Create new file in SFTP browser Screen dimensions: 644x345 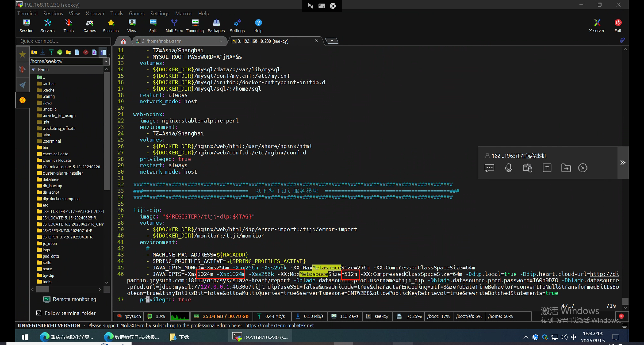point(77,52)
